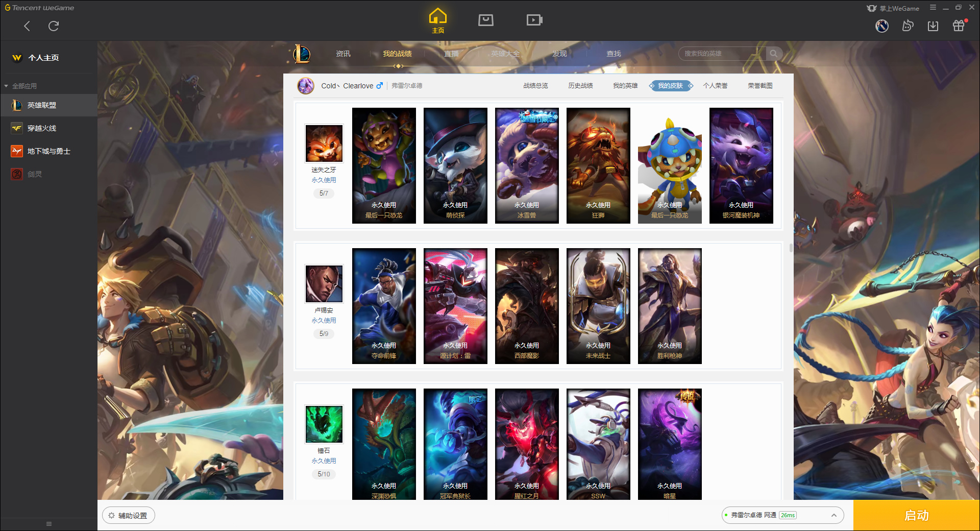Select 地下城与勇士 in the sidebar
This screenshot has width=980, height=531.
pos(48,151)
